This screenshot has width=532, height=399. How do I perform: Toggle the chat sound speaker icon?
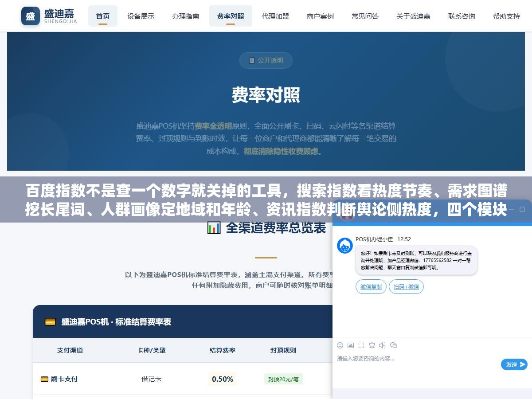[382, 345]
